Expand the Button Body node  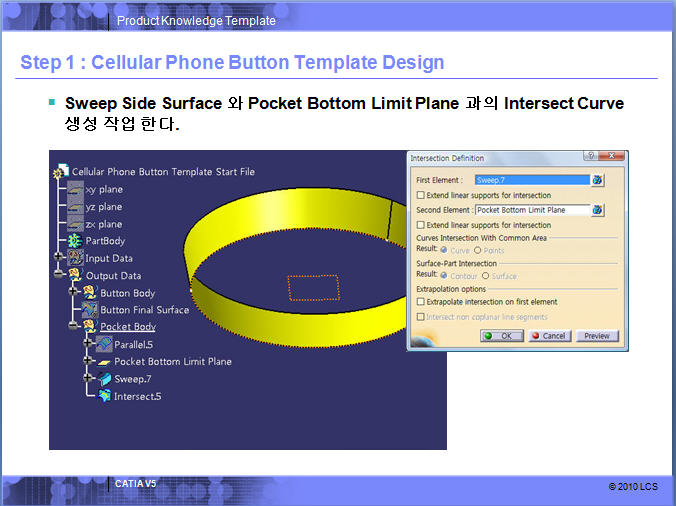pyautogui.click(x=74, y=293)
